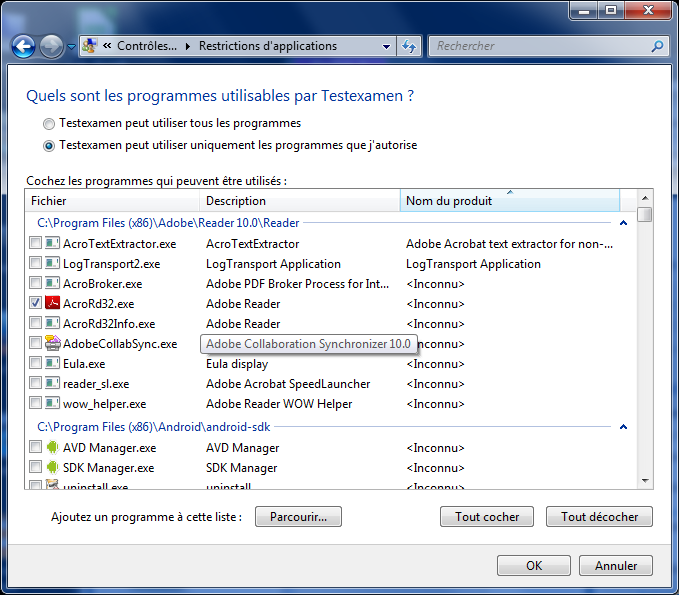The image size is (679, 595).
Task: Select 'Restrictions d'applications' breadcrumb
Action: point(268,46)
